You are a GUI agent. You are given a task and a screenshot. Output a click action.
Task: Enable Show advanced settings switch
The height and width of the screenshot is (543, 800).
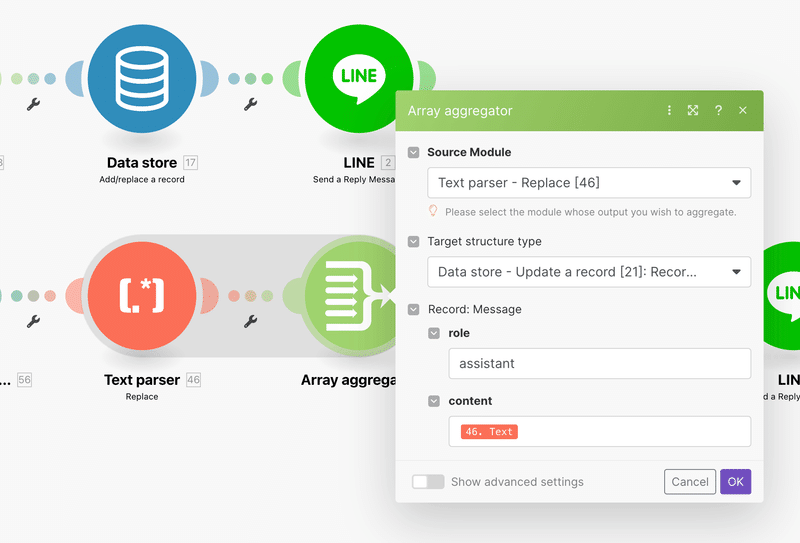click(x=428, y=482)
